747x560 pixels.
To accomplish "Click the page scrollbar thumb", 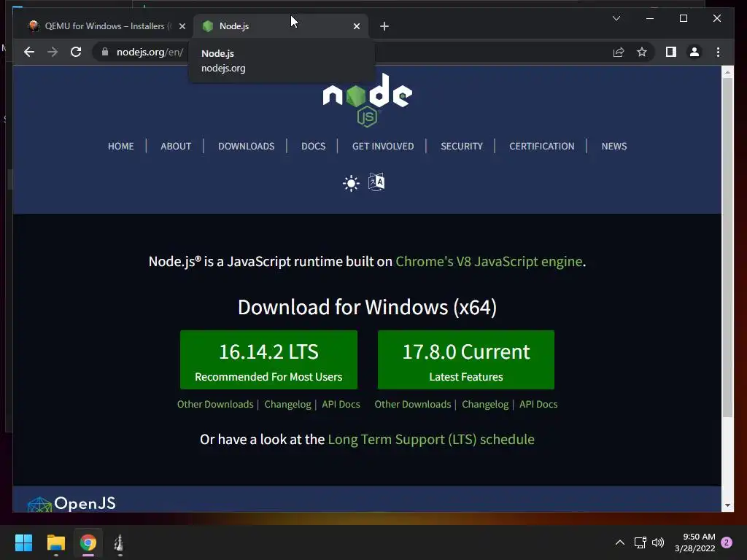I will click(x=727, y=248).
